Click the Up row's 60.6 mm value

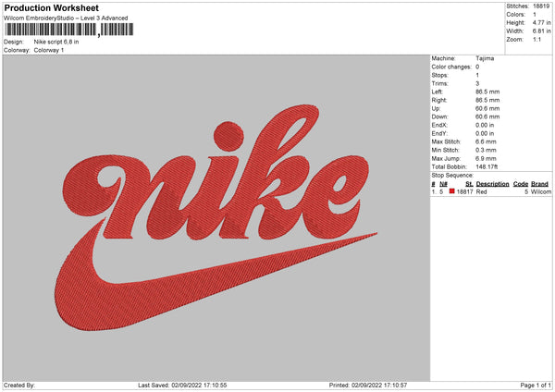click(487, 108)
